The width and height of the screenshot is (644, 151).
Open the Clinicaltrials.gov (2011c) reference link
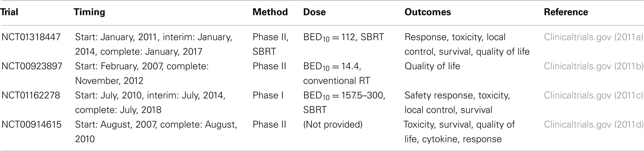point(593,96)
